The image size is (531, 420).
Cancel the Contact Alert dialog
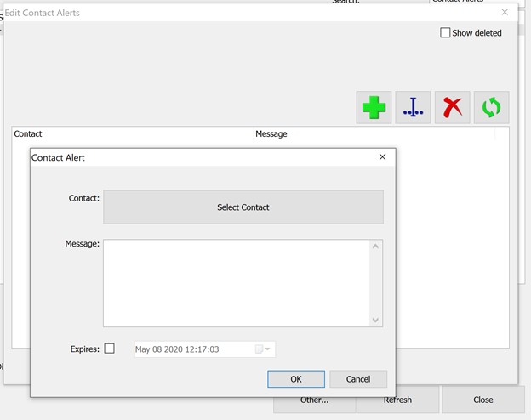(x=358, y=379)
